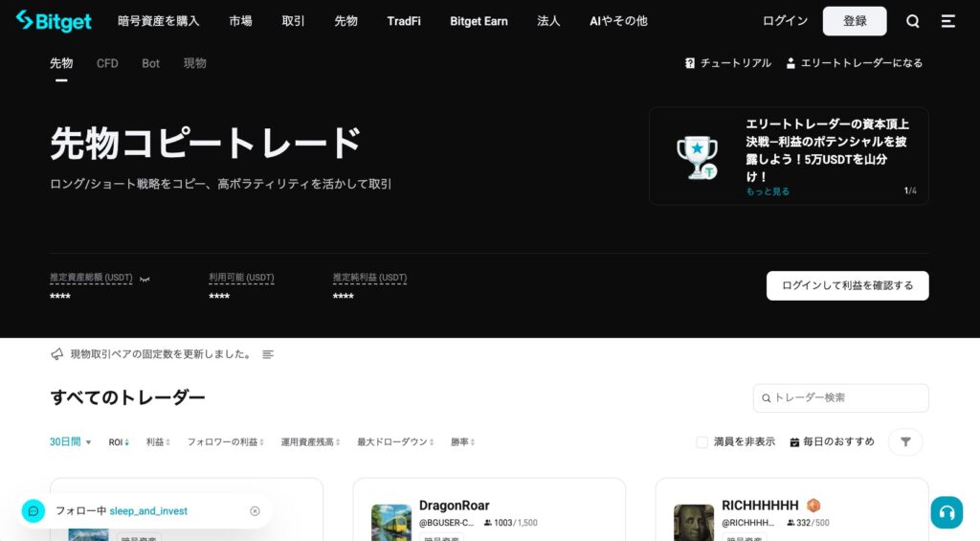Sort by 運用資産残高
Screen dimensions: 980x541
[x=310, y=442]
